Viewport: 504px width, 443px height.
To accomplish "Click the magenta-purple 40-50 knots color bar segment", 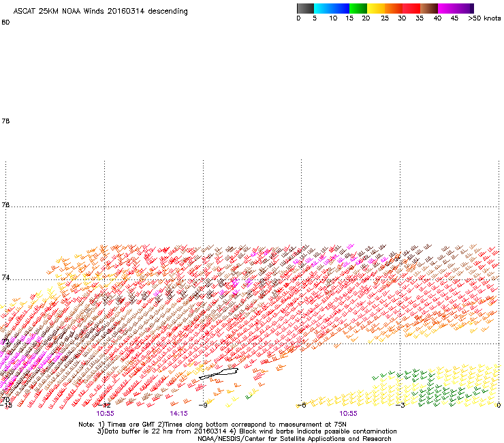I will click(x=456, y=8).
